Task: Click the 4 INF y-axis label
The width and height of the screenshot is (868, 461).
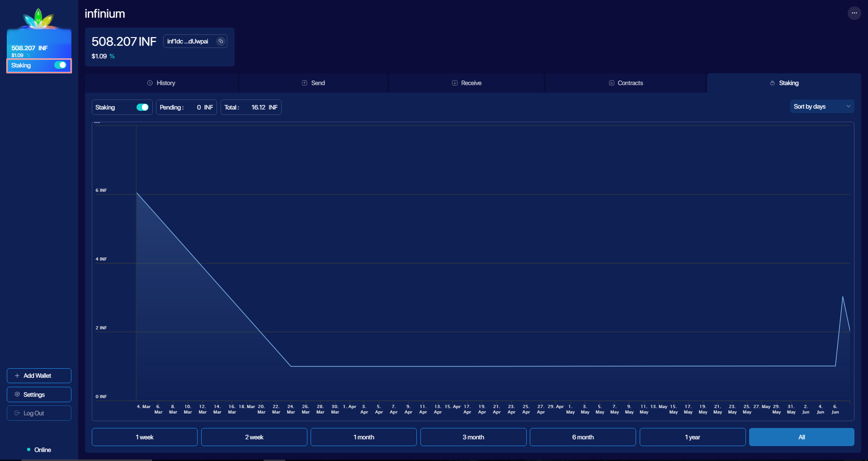Action: pos(101,259)
